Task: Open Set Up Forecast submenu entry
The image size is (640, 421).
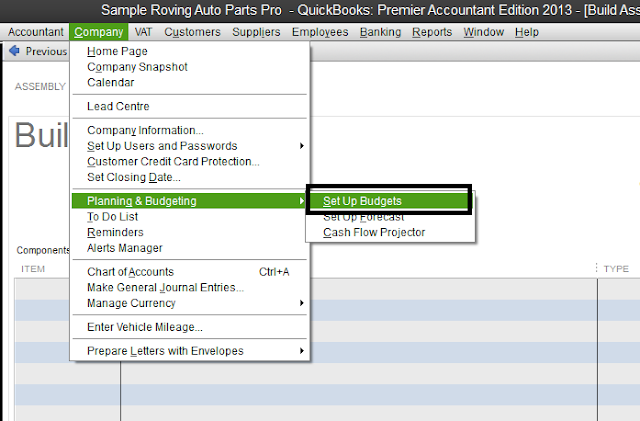Action: click(362, 217)
